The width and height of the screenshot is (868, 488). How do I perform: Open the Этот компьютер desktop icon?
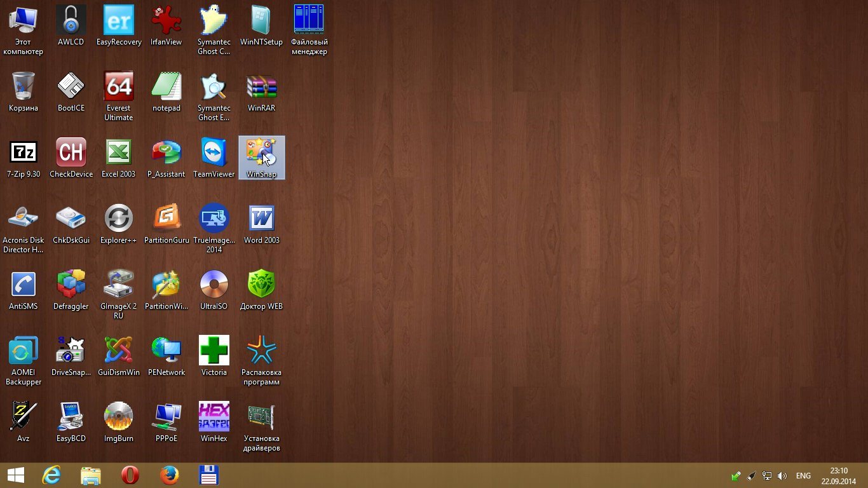(24, 30)
